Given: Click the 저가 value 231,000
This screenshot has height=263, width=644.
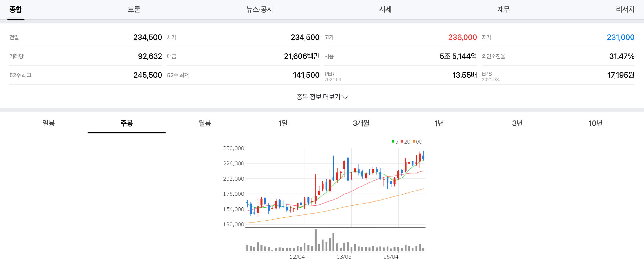Looking at the screenshot, I should [620, 37].
